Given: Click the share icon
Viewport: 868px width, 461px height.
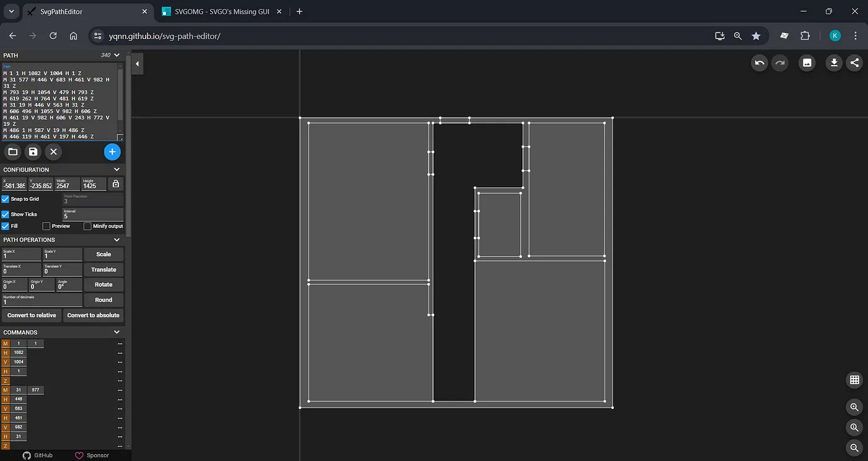Looking at the screenshot, I should point(854,63).
